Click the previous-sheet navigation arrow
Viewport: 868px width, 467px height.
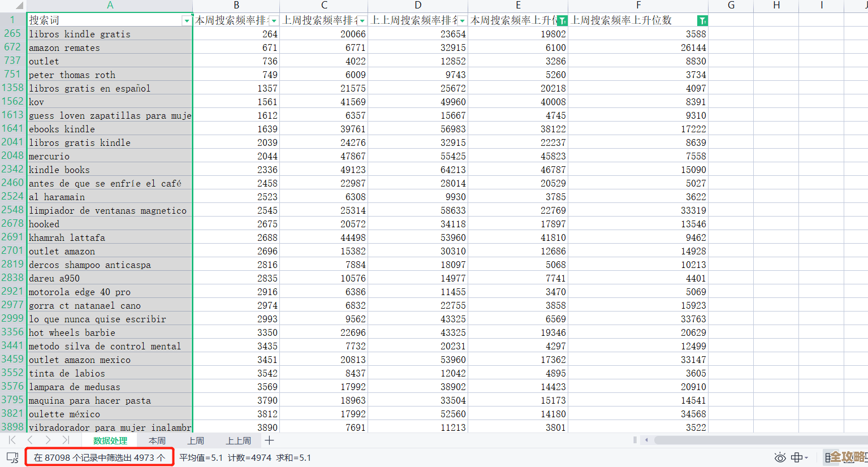tap(30, 440)
